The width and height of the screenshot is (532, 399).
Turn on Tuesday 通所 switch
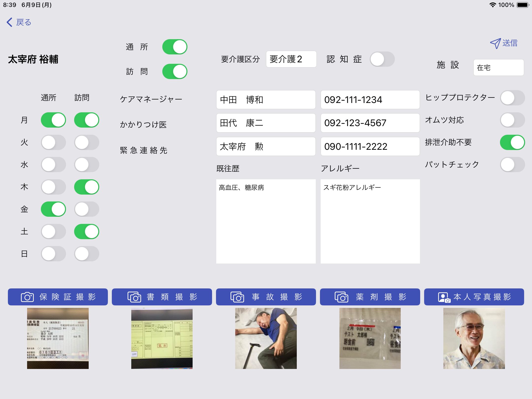click(x=53, y=142)
